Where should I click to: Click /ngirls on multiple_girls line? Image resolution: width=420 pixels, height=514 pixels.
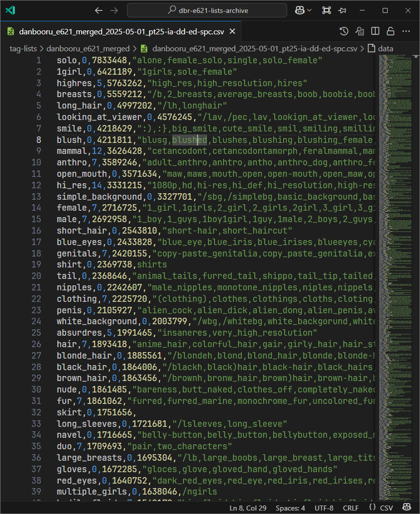point(200,492)
